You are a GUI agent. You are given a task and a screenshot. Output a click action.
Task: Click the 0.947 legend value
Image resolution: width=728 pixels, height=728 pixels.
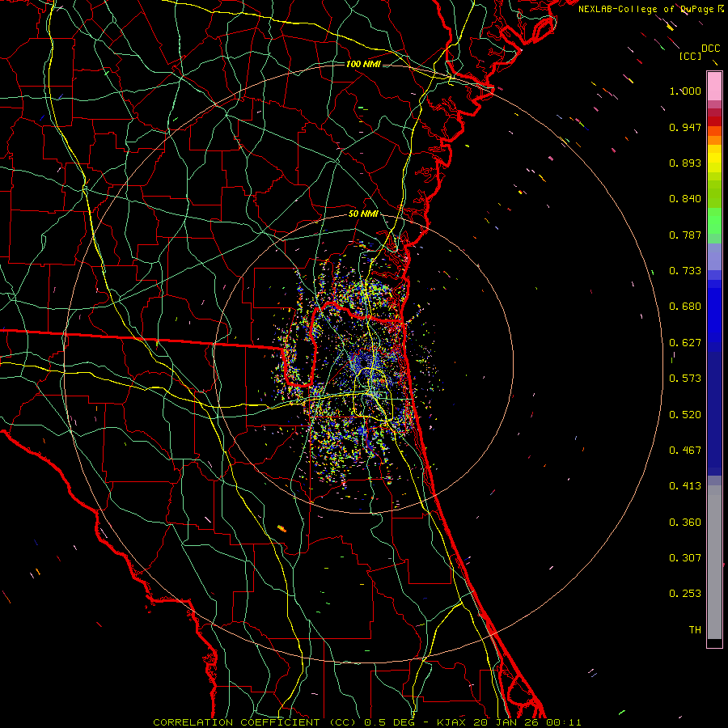click(x=685, y=127)
